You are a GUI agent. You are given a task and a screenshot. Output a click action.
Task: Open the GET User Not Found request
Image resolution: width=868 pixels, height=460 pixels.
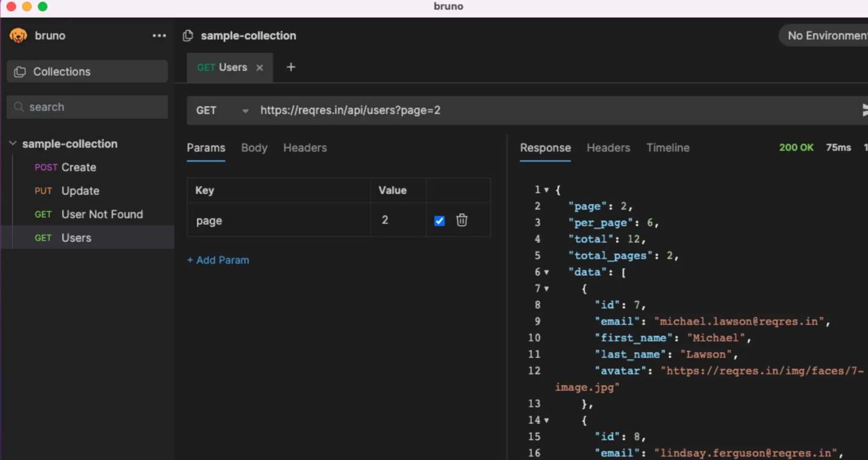87,214
